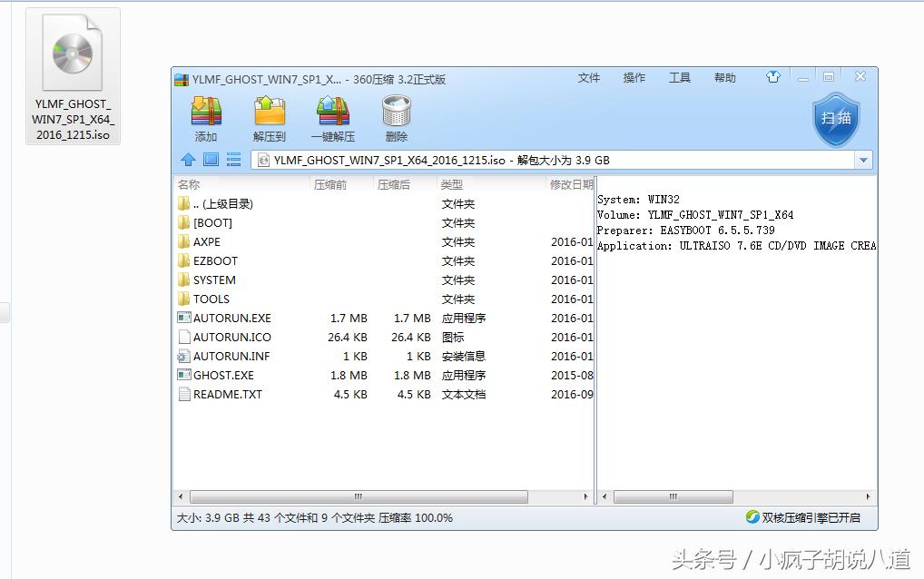Open the skin theme shirt icon
Image resolution: width=924 pixels, height=579 pixels.
772,78
